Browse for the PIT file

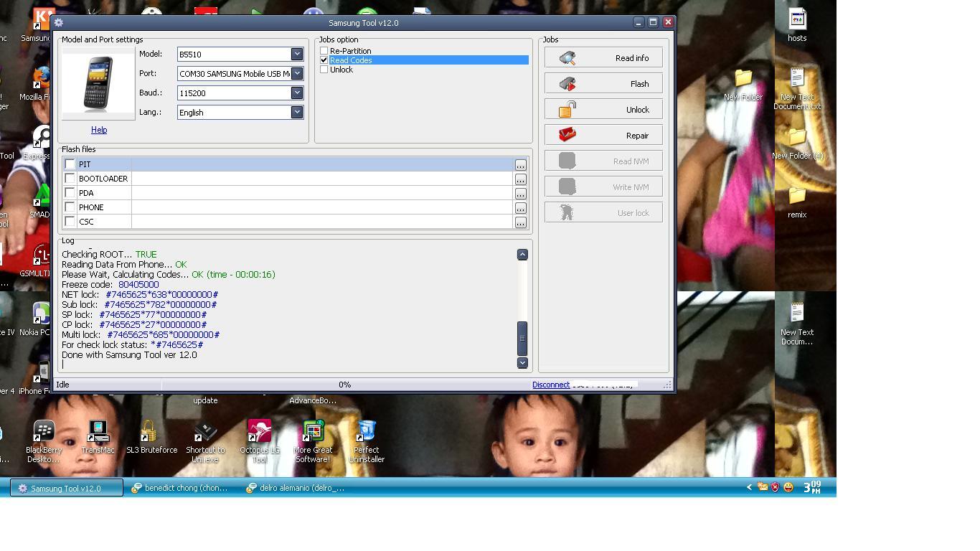521,165
